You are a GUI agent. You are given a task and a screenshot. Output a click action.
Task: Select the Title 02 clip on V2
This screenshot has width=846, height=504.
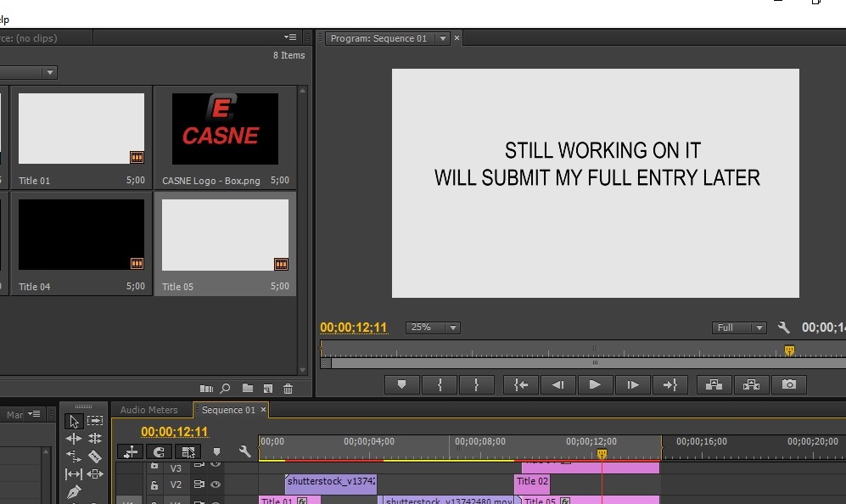(x=532, y=484)
